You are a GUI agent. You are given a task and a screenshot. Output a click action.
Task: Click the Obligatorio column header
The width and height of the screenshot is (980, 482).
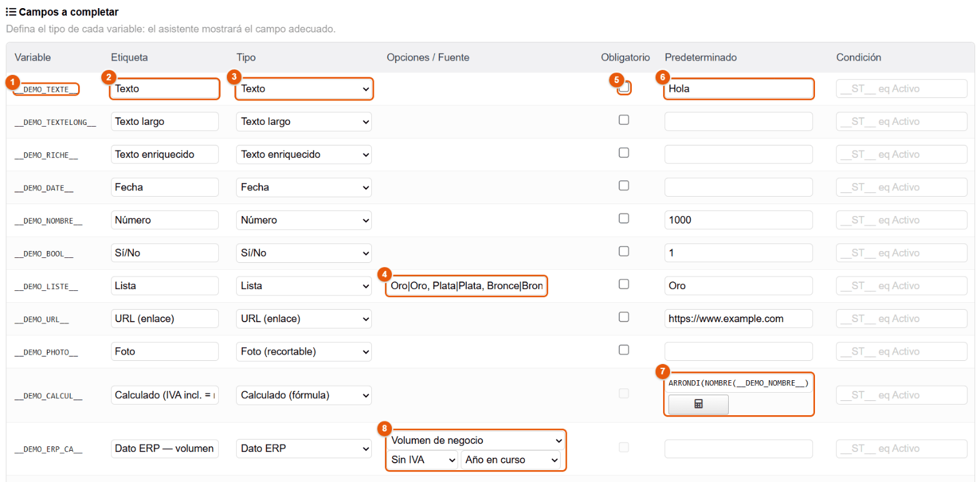click(626, 57)
